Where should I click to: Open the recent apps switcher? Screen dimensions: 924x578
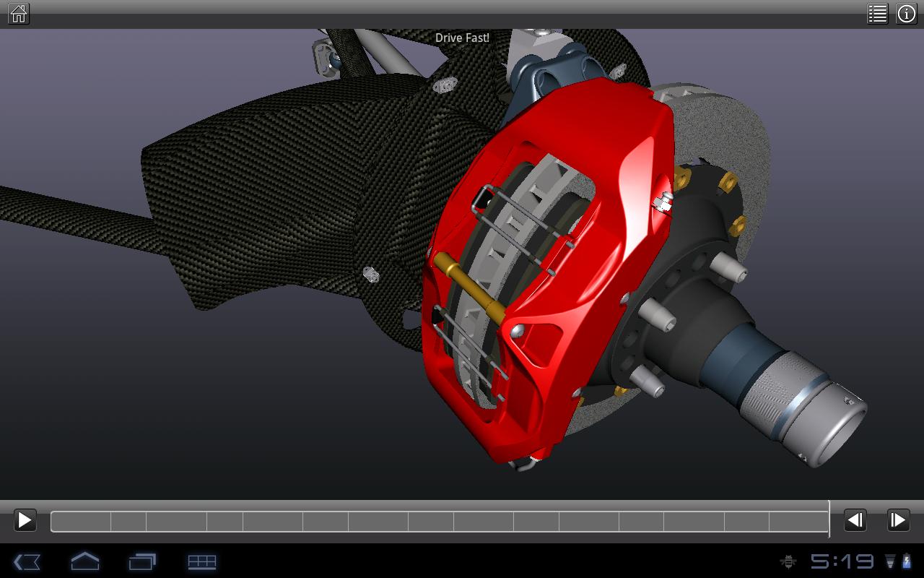142,561
